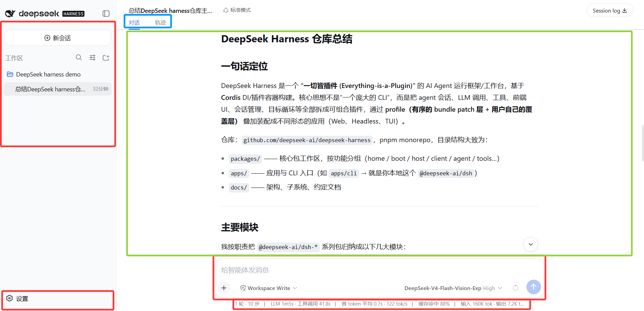Send the message with the arrow button

pos(534,287)
